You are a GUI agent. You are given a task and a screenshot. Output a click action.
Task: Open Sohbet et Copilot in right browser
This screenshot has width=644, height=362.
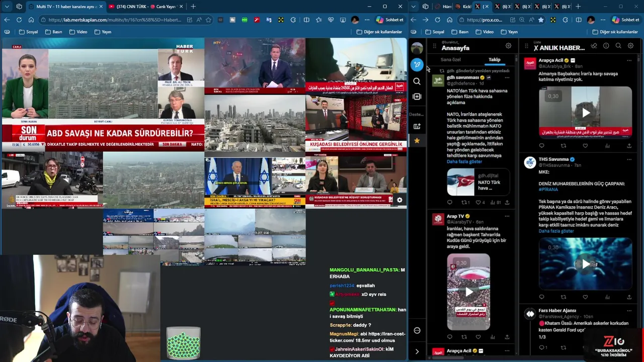pyautogui.click(x=625, y=20)
